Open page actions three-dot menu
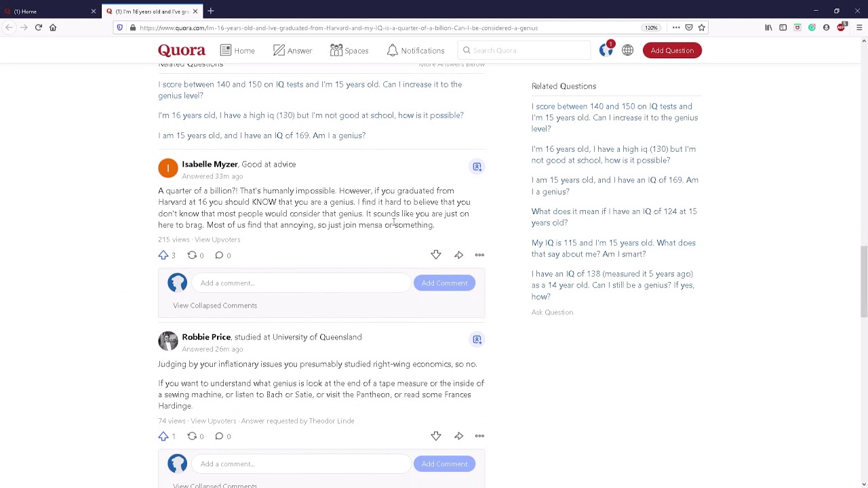This screenshot has width=868, height=488. (676, 28)
